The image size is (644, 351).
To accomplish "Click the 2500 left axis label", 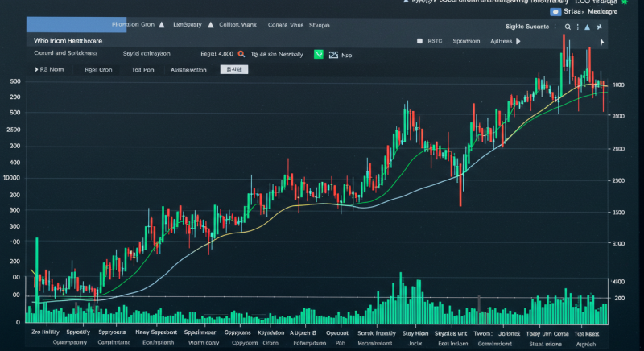I will coord(14,130).
